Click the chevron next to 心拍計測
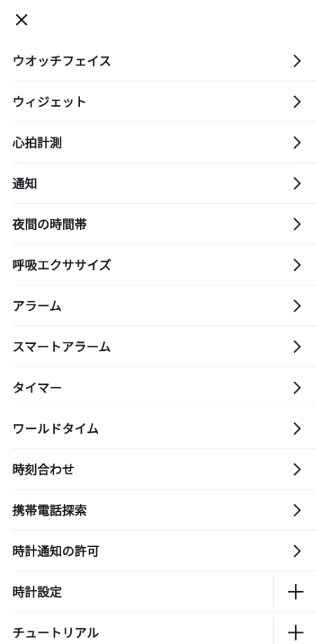The image size is (316, 644). point(297,143)
